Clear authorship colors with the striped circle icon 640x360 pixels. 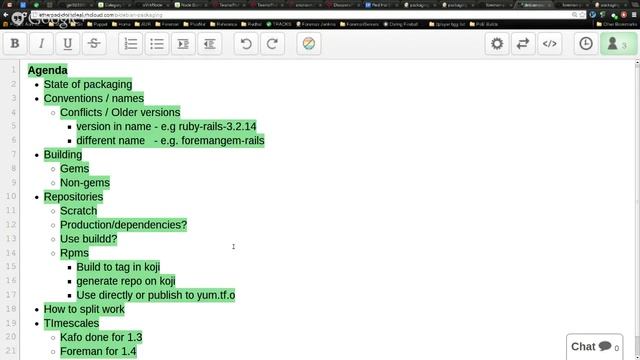(x=309, y=44)
